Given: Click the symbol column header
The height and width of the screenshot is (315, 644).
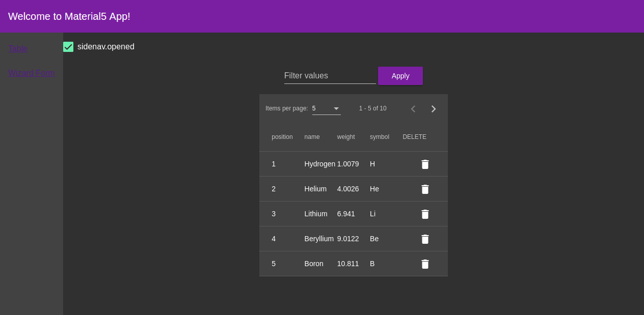Looking at the screenshot, I should pos(380,137).
